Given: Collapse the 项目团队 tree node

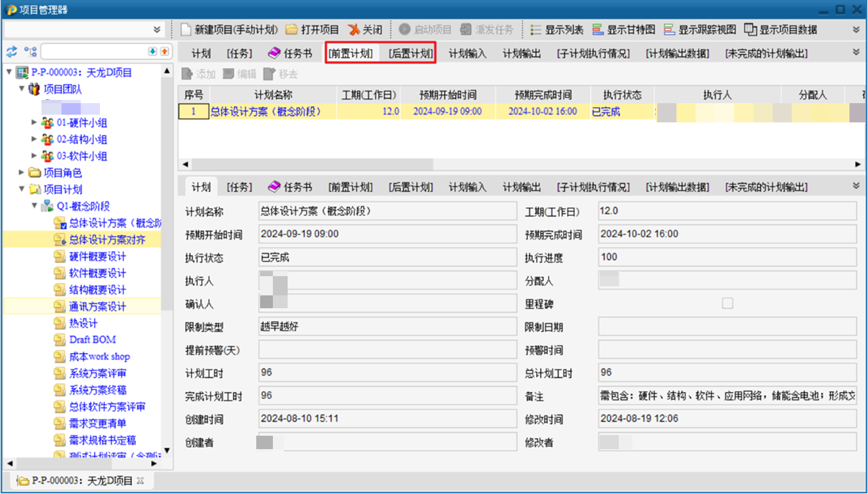Looking at the screenshot, I should (x=22, y=89).
